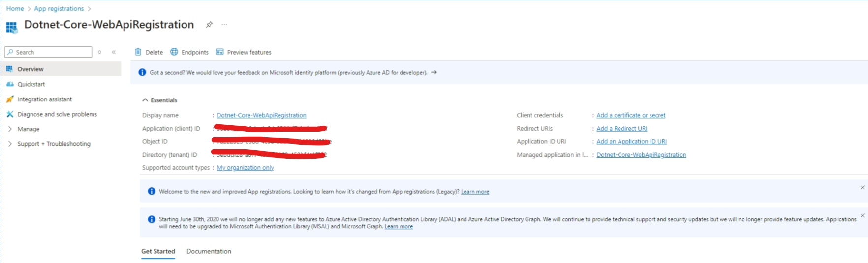Image resolution: width=868 pixels, height=263 pixels.
Task: Click the pin icon beside the app title
Action: click(209, 25)
